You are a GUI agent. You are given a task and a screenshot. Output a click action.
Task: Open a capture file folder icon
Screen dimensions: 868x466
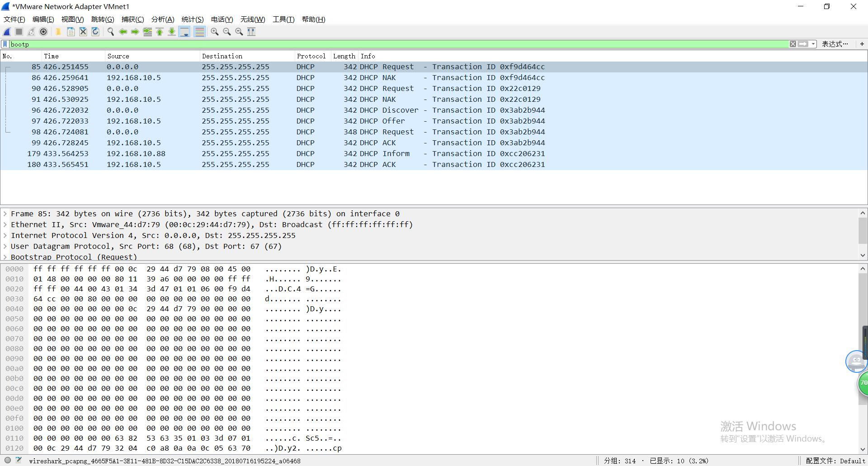coord(58,32)
